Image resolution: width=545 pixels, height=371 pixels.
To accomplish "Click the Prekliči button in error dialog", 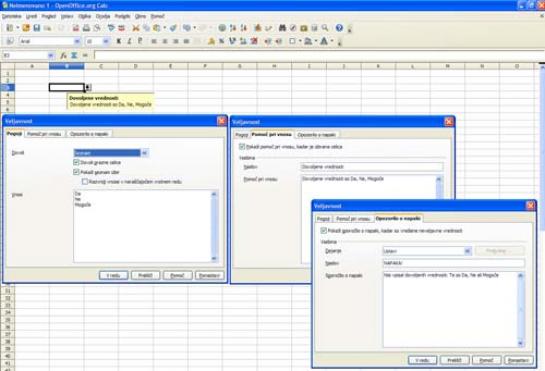I will (454, 360).
